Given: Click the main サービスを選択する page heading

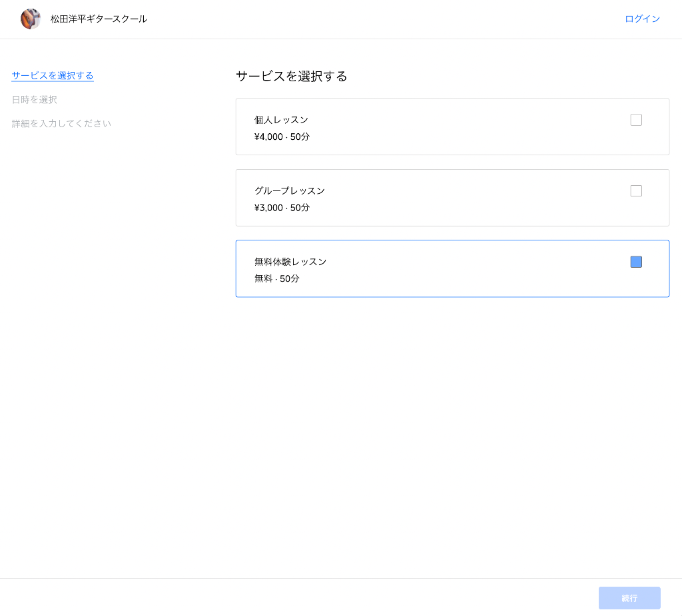Looking at the screenshot, I should click(292, 77).
